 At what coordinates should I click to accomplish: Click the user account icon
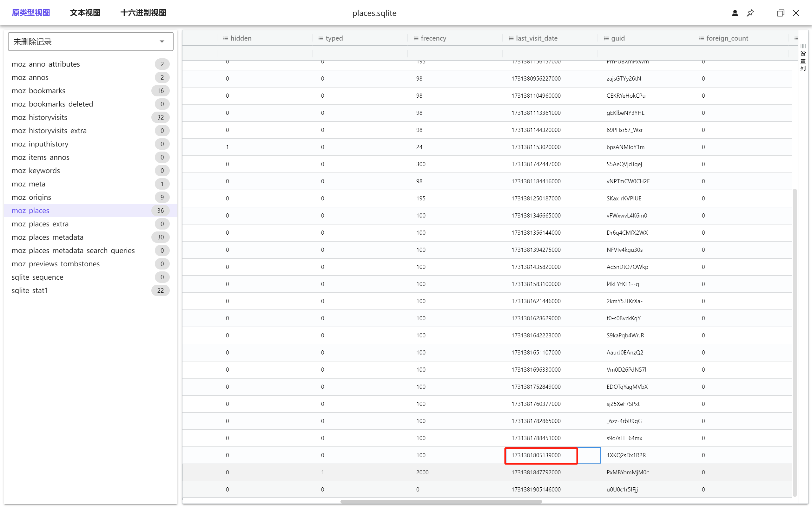coord(735,13)
